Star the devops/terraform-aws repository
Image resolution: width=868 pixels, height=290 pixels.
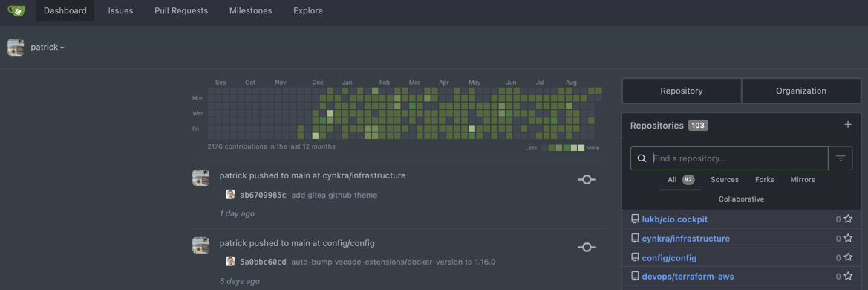pos(847,276)
